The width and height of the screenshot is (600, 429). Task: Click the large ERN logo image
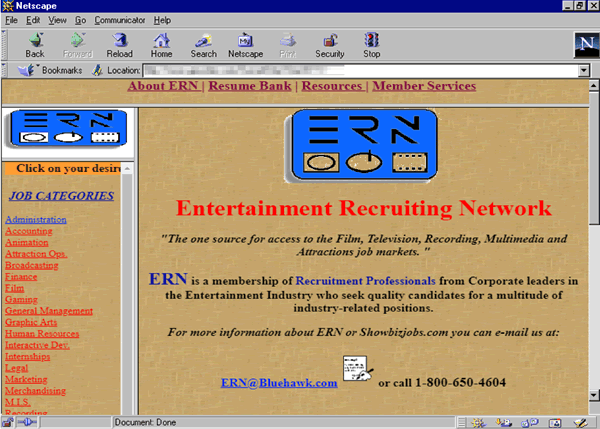365,144
